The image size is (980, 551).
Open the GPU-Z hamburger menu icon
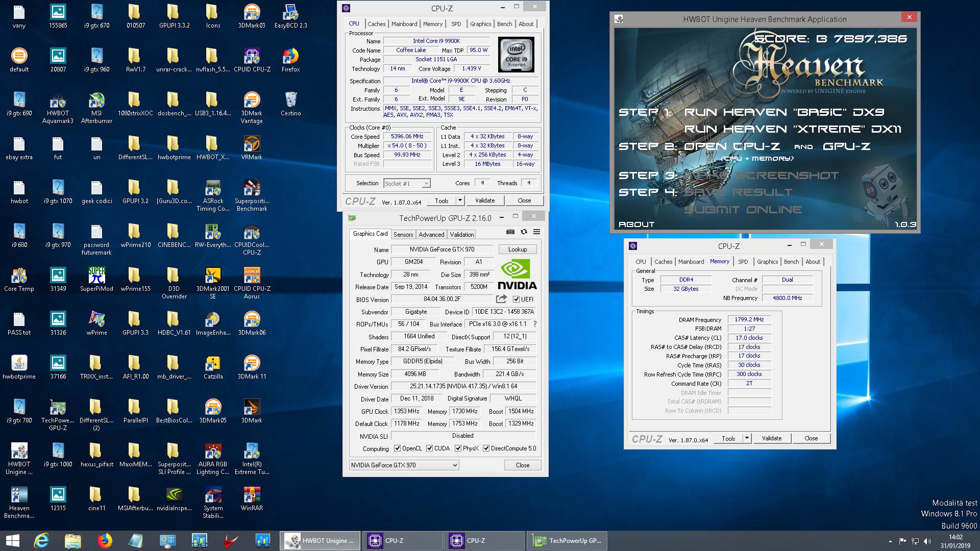pyautogui.click(x=536, y=232)
